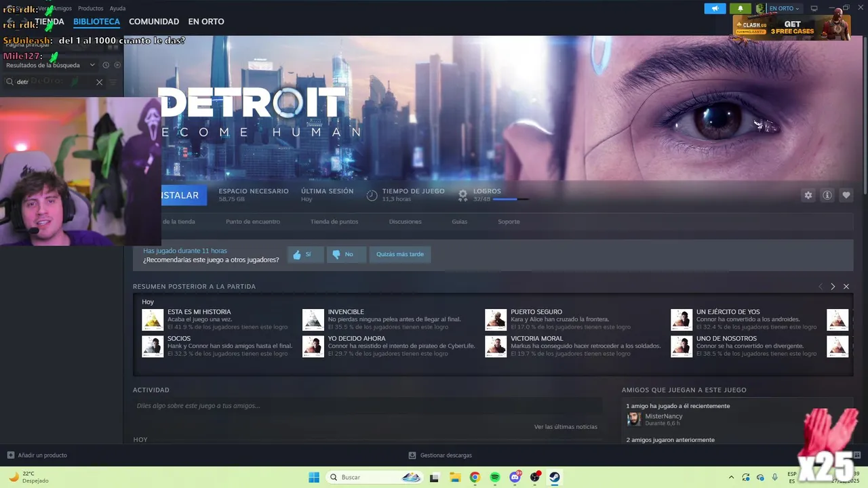Open notifications bell button
Viewport: 868px width, 488px height.
(x=741, y=8)
